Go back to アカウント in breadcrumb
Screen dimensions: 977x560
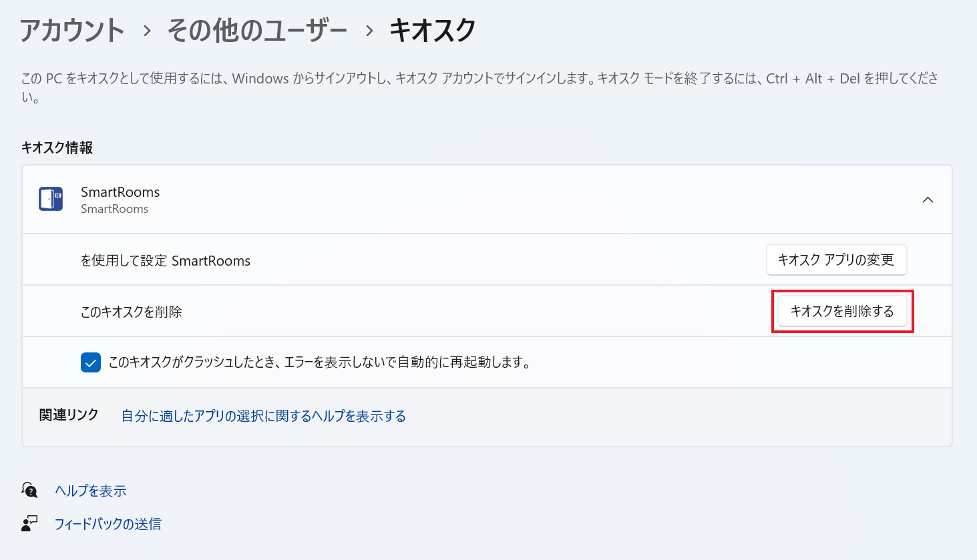coord(72,31)
